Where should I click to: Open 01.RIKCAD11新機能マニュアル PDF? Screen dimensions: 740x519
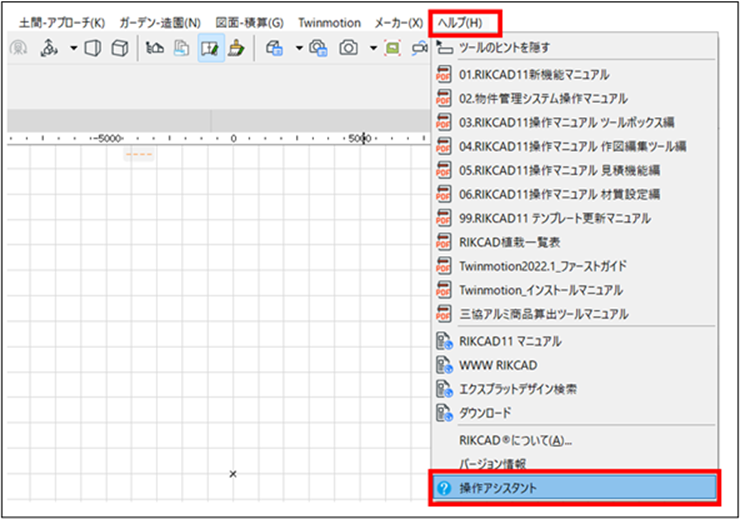pos(534,75)
